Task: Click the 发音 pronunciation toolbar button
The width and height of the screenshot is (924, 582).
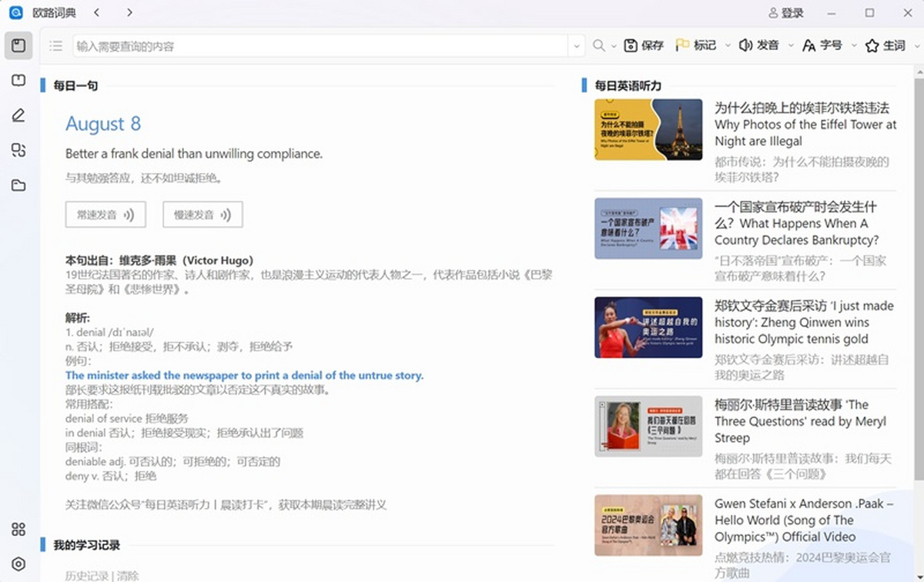Action: 758,46
